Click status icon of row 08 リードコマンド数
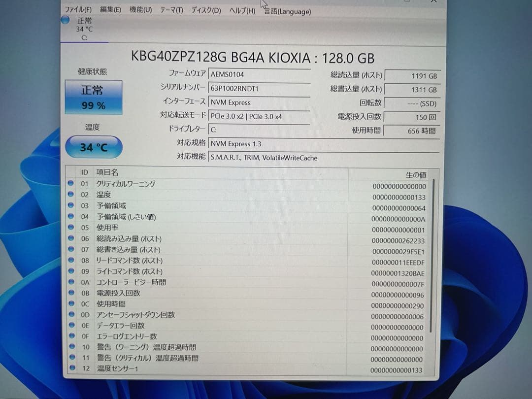The height and width of the screenshot is (399, 532). pyautogui.click(x=71, y=260)
